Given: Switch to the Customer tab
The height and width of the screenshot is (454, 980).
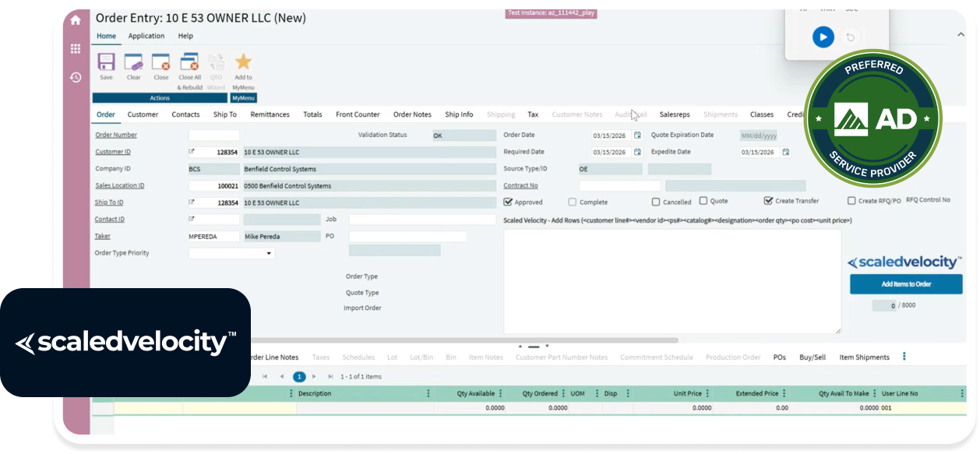Looking at the screenshot, I should 143,114.
